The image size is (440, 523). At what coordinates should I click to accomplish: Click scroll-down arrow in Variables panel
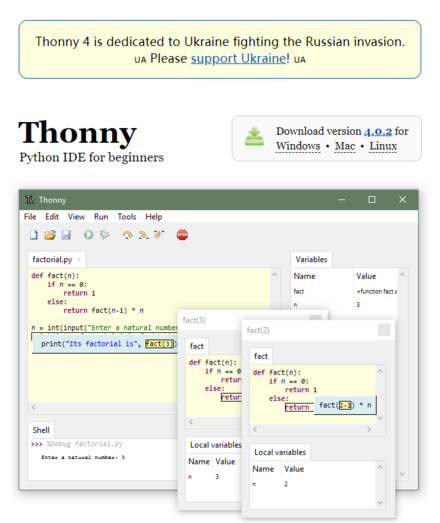(x=402, y=474)
